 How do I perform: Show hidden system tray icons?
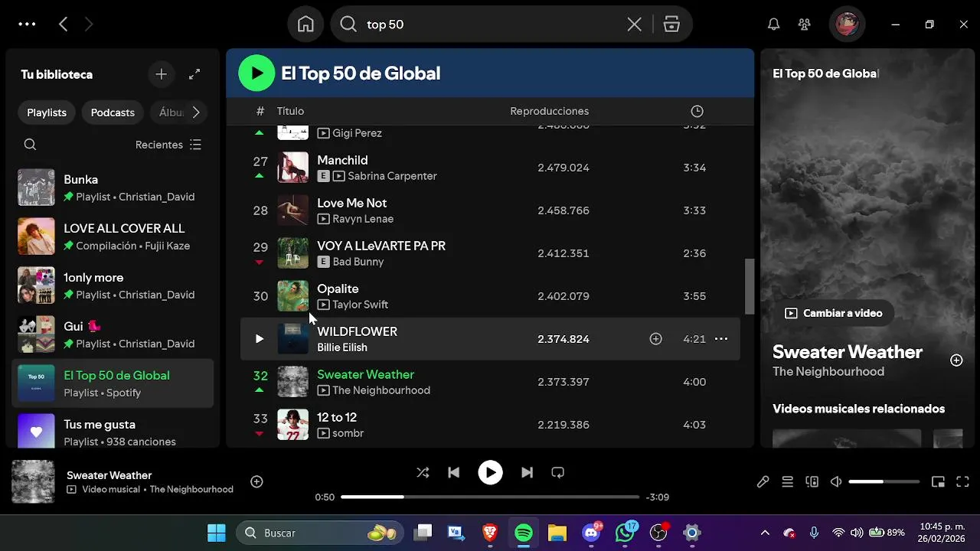coord(765,533)
